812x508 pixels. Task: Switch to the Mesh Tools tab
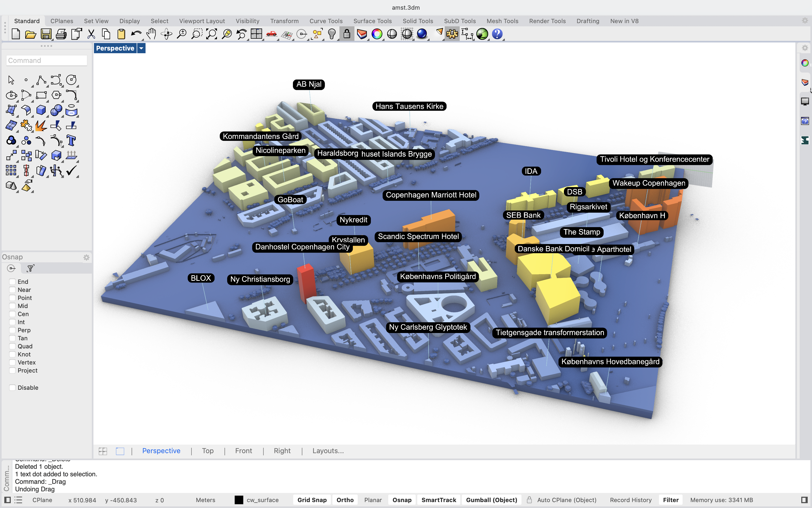point(502,21)
